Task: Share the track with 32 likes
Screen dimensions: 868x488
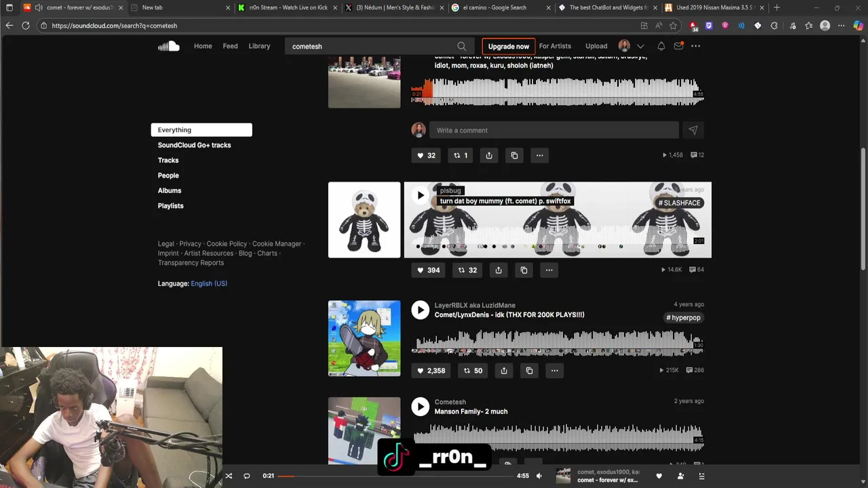Action: [489, 155]
